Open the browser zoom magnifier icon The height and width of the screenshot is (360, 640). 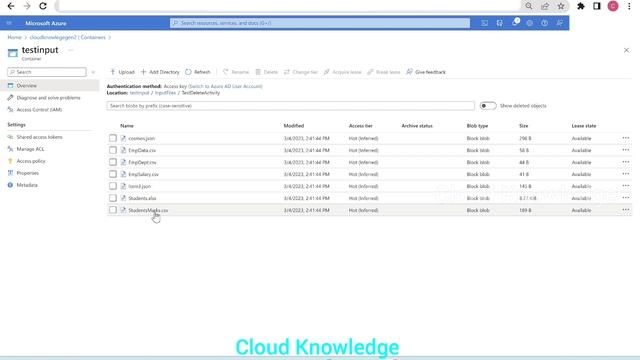(x=529, y=6)
